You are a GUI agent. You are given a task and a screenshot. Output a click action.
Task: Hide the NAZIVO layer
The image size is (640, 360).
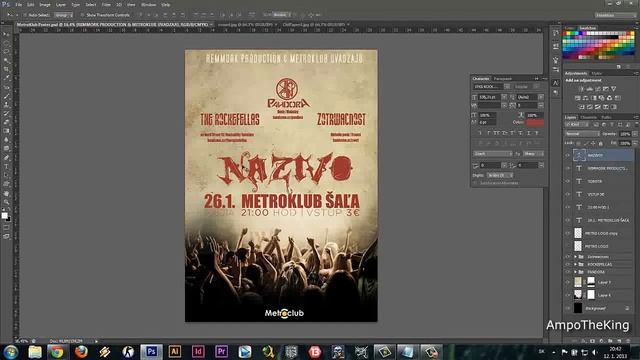[568, 155]
